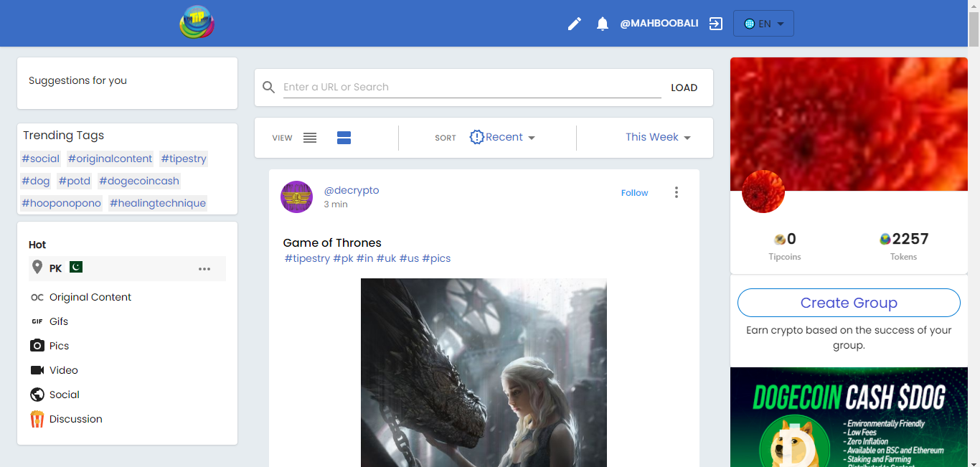Image resolution: width=980 pixels, height=467 pixels.
Task: Click #us tag in the post
Action: click(409, 258)
